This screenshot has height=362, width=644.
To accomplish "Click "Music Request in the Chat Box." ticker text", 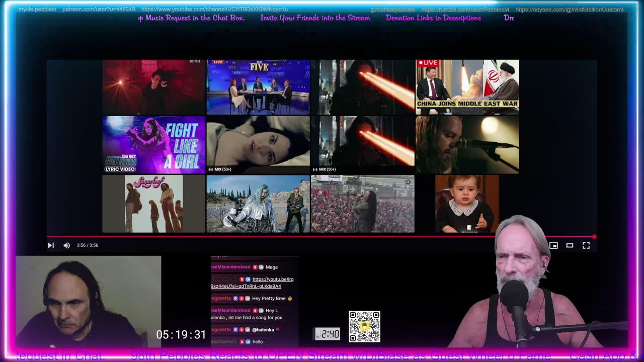I will tap(195, 18).
